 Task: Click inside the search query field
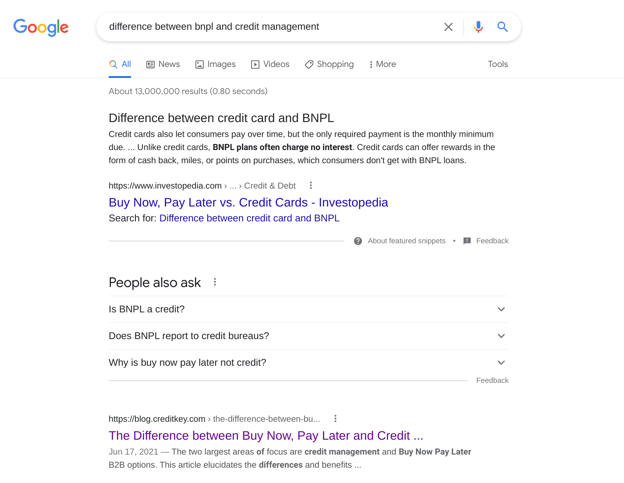pos(271,27)
